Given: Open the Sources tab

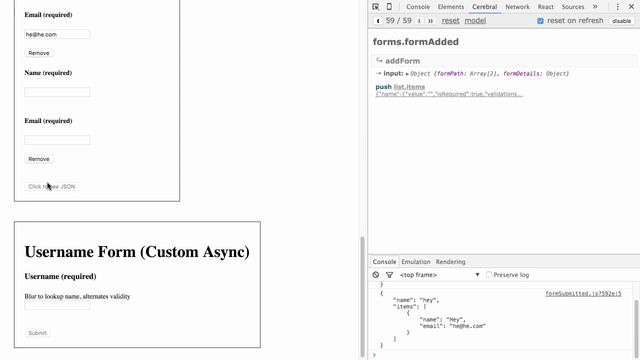Looking at the screenshot, I should (573, 7).
